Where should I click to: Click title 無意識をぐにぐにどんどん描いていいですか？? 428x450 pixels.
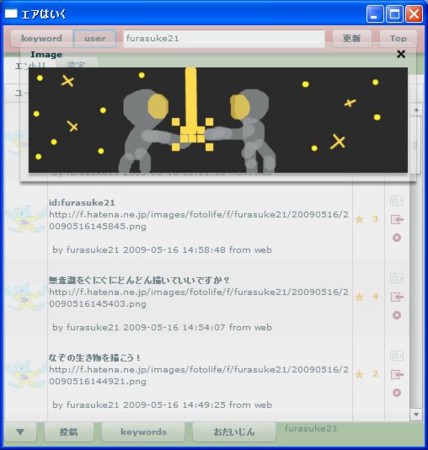coord(139,280)
